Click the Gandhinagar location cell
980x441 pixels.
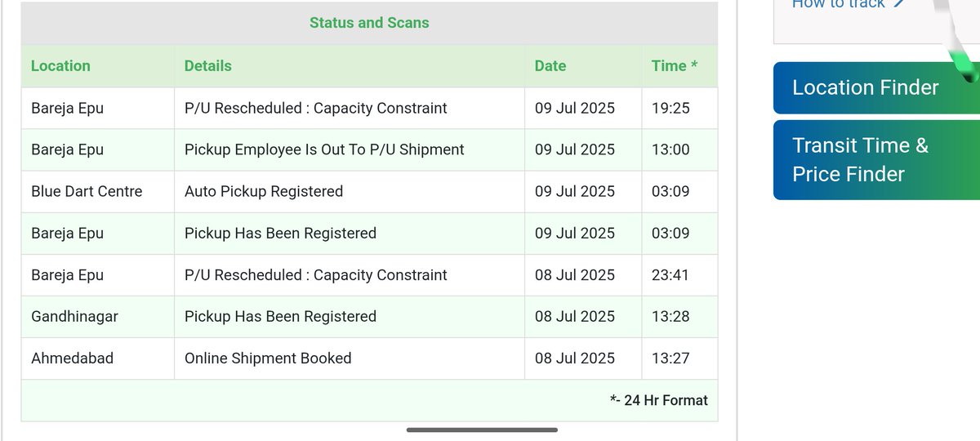click(74, 317)
